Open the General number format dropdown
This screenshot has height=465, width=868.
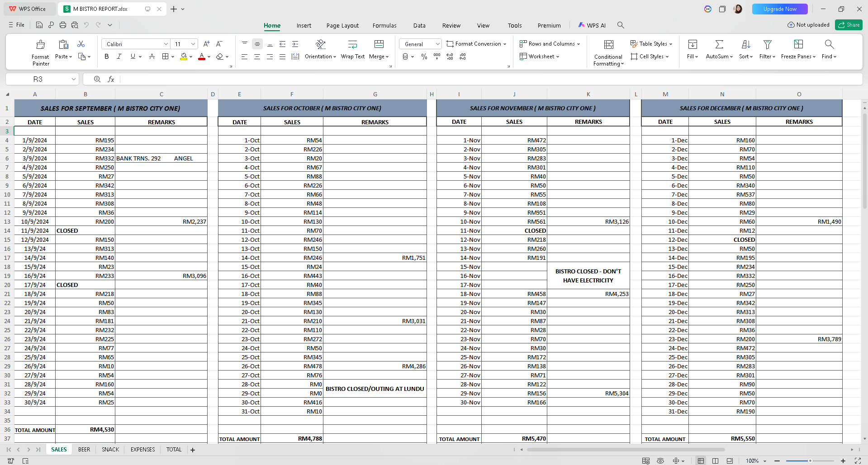pyautogui.click(x=437, y=44)
